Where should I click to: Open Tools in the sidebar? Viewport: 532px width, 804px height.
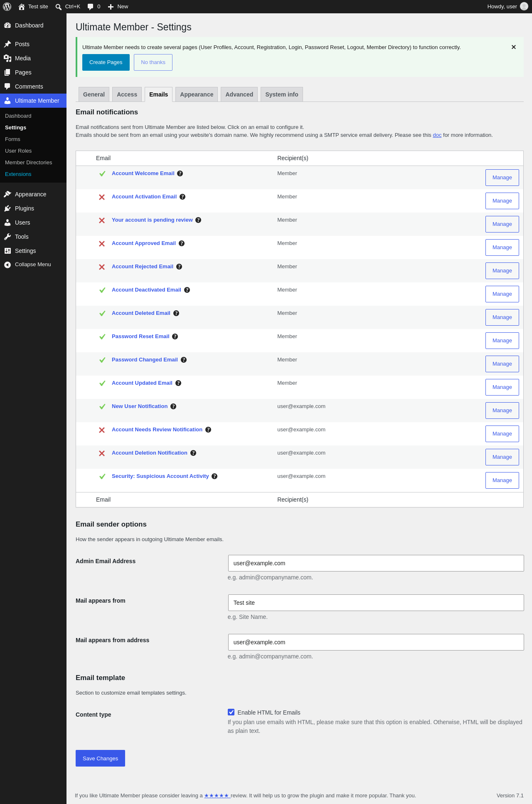click(33, 237)
